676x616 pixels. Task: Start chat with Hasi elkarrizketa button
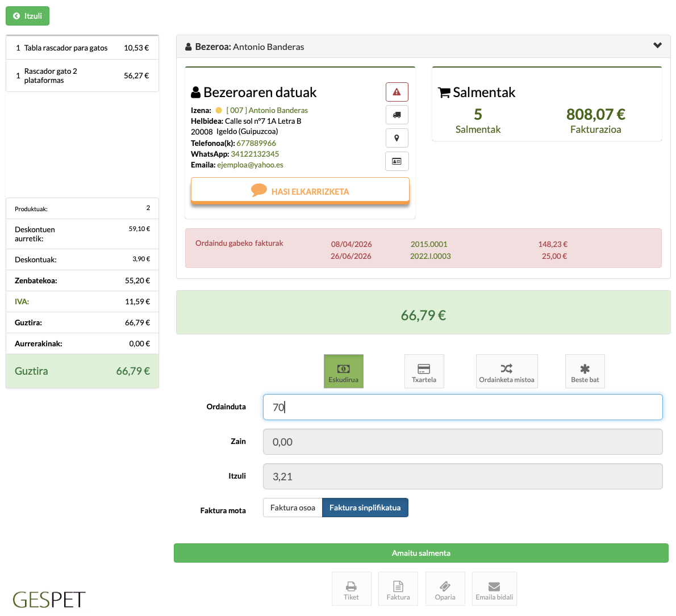[x=300, y=191]
